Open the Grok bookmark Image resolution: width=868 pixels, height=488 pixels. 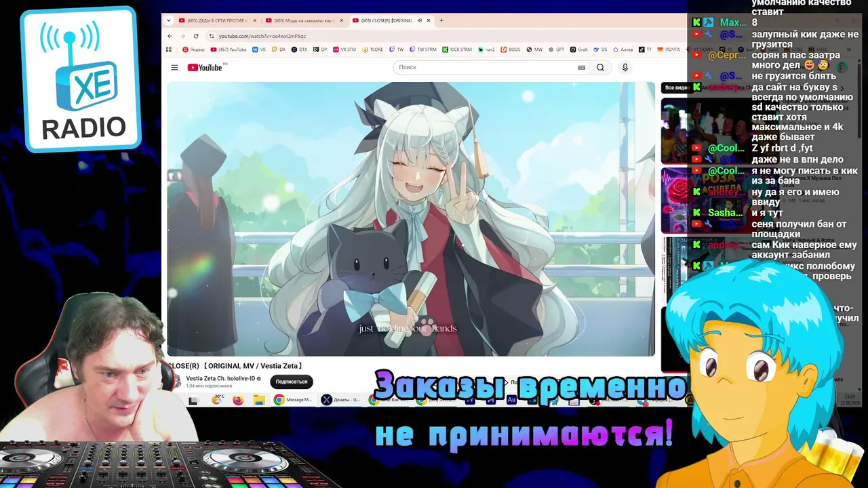[x=578, y=49]
